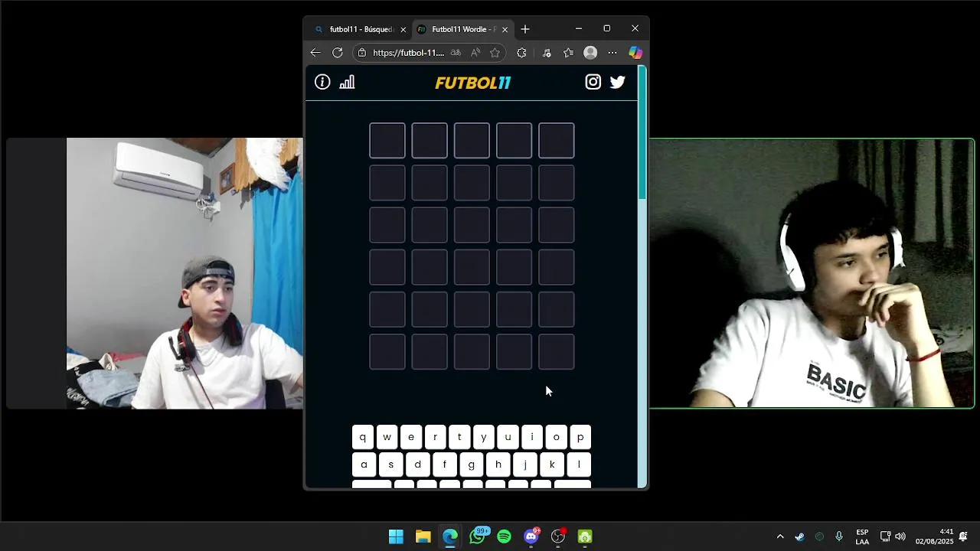Open the volume control tray icon
Viewport: 980px width, 551px height.
coord(900,536)
